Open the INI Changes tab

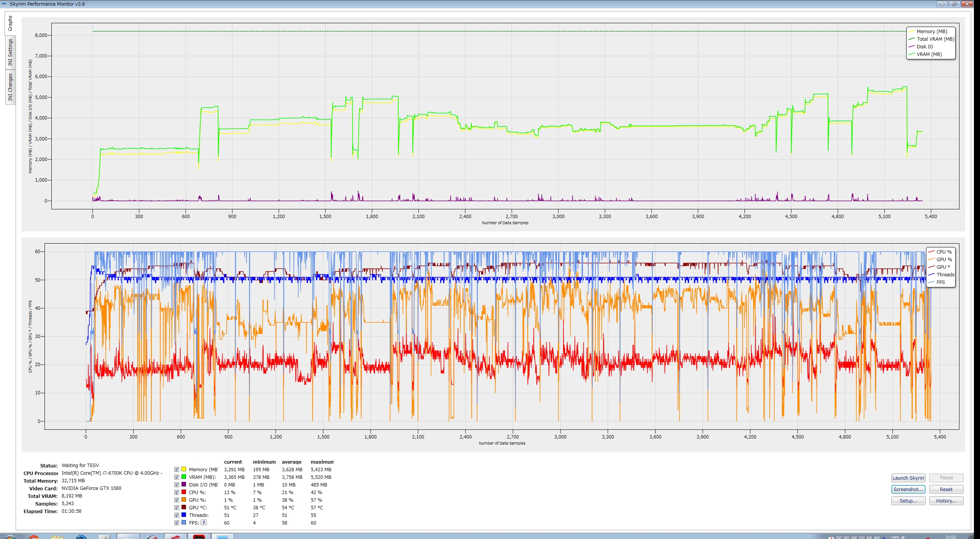(x=10, y=87)
